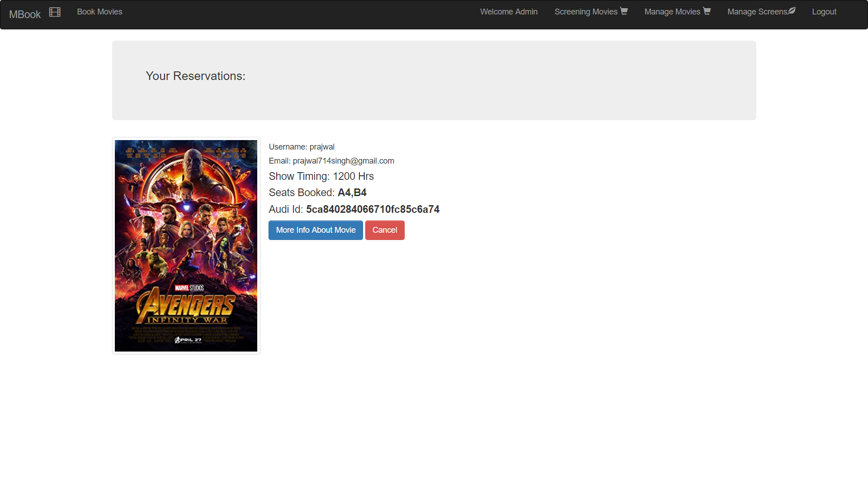Click the cart icon next to Manage Movies
The width and height of the screenshot is (868, 488).
coord(707,11)
